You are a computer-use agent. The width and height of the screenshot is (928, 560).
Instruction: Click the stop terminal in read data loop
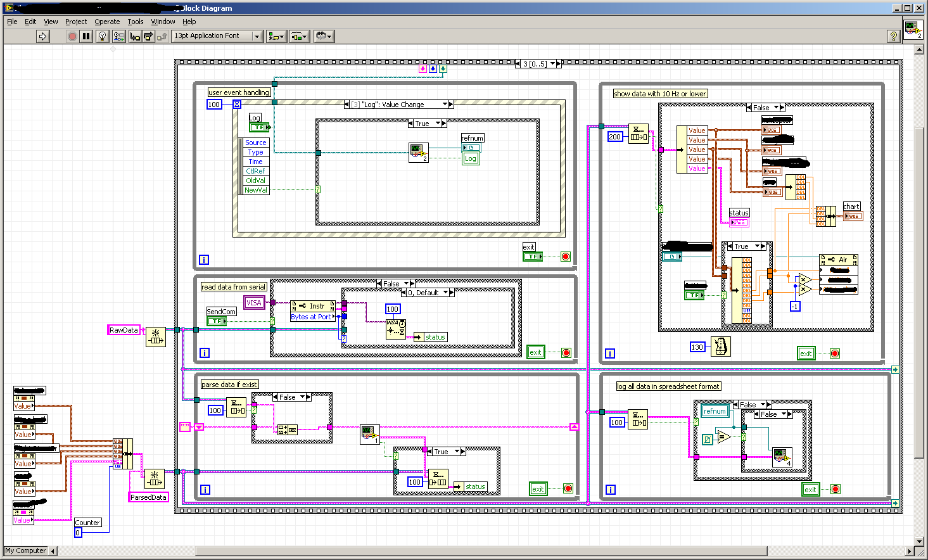tap(566, 353)
